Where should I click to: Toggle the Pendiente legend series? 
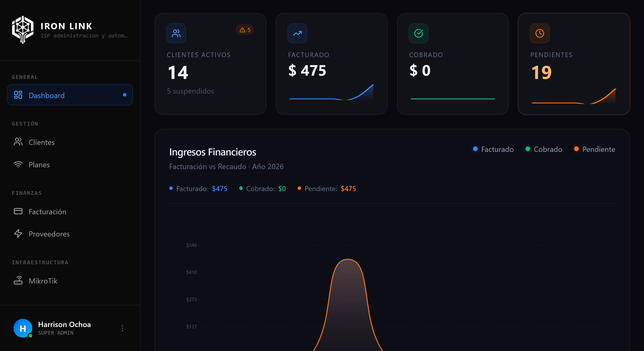594,149
